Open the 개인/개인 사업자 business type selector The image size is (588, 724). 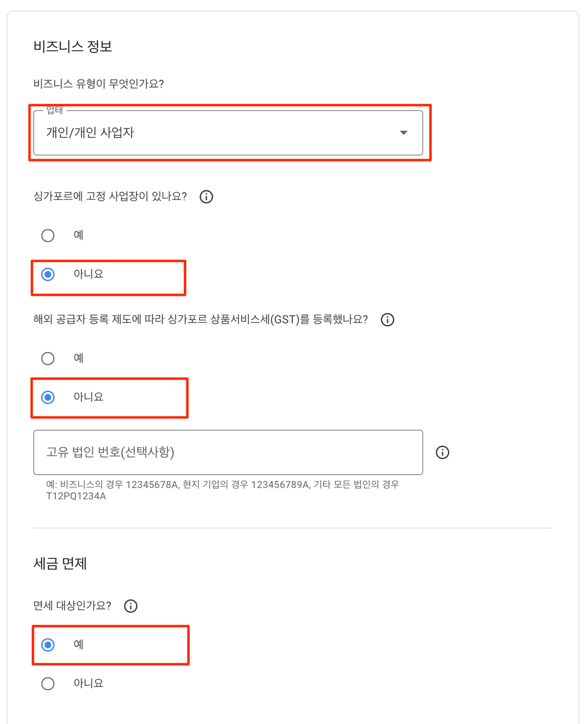(x=228, y=133)
